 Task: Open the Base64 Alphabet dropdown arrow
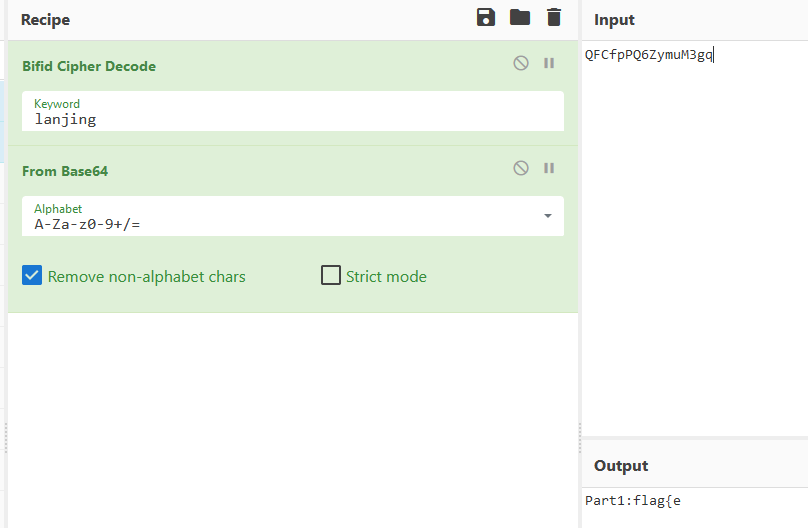point(548,216)
